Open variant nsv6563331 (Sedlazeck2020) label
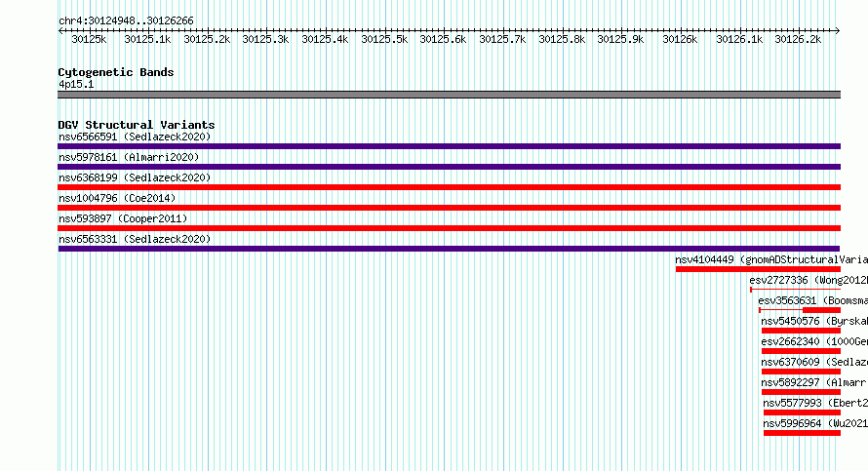 pos(135,239)
